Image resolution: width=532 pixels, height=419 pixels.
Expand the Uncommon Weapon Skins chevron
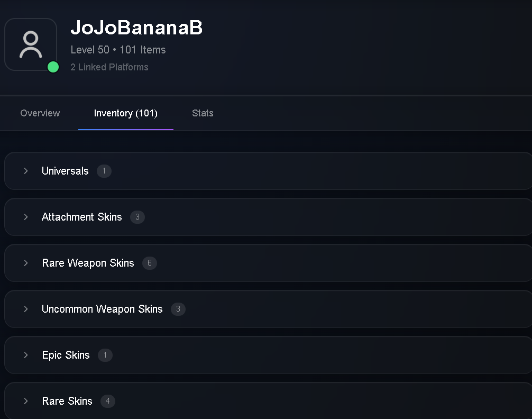[x=26, y=309]
